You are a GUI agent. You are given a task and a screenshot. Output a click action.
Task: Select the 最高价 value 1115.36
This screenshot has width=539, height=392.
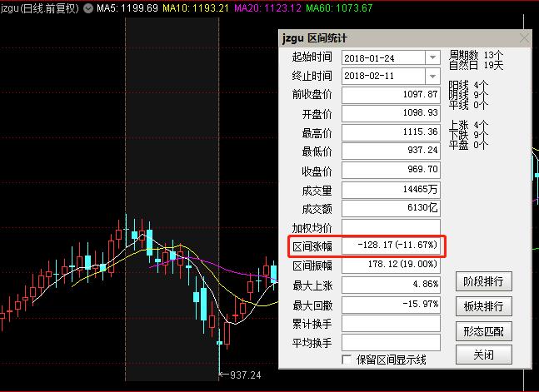(391, 132)
